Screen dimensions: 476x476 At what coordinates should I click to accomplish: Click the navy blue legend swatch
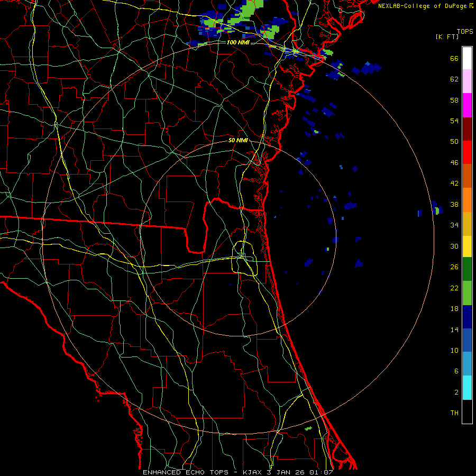click(x=467, y=317)
